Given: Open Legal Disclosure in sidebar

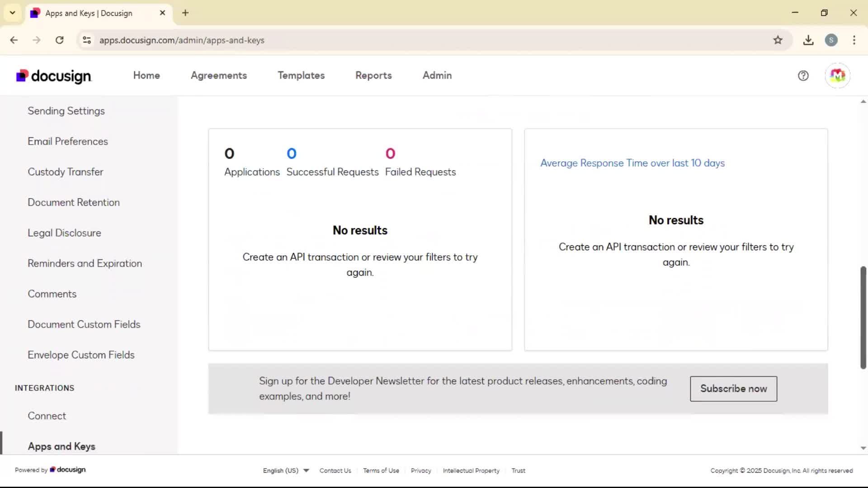Looking at the screenshot, I should (x=64, y=233).
